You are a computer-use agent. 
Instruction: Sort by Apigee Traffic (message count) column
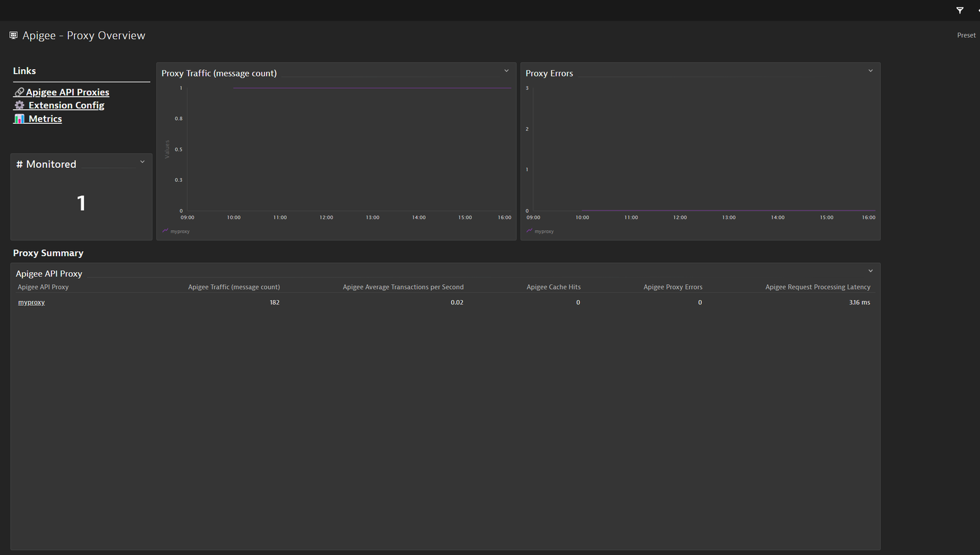click(x=234, y=287)
